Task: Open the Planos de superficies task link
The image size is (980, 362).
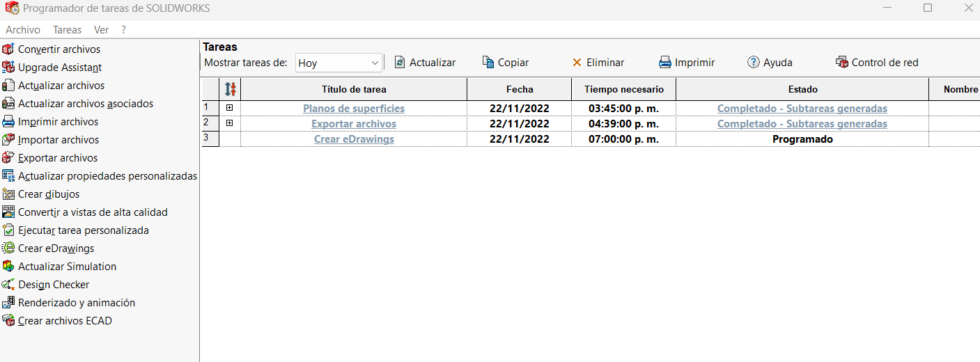Action: (x=354, y=109)
